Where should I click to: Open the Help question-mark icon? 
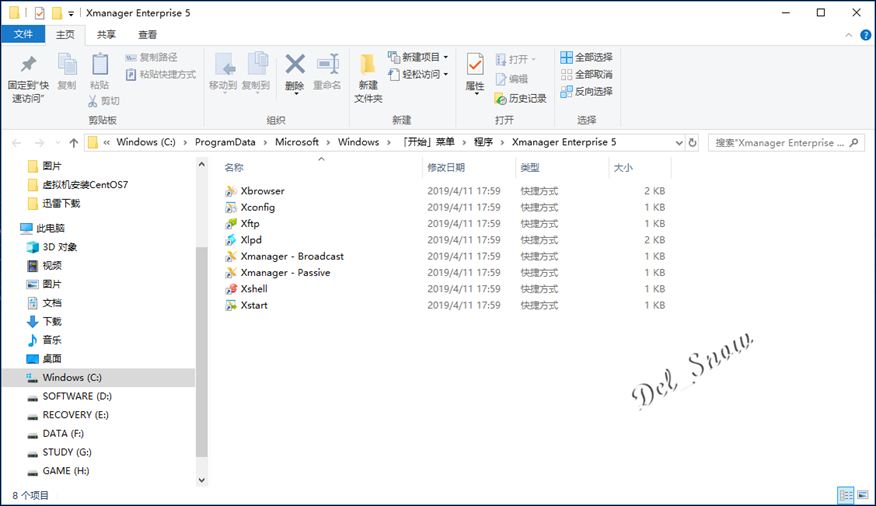point(865,35)
